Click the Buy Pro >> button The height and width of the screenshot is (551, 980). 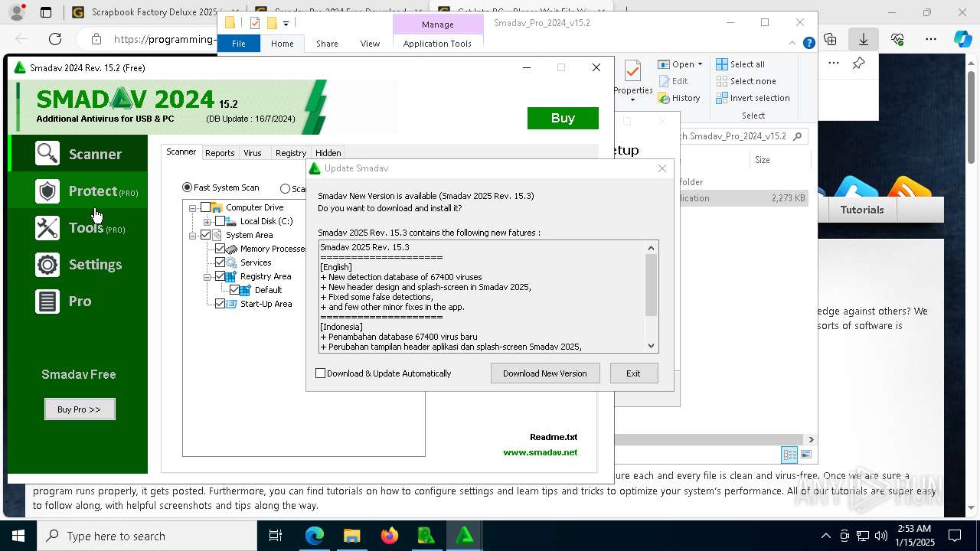coord(80,409)
